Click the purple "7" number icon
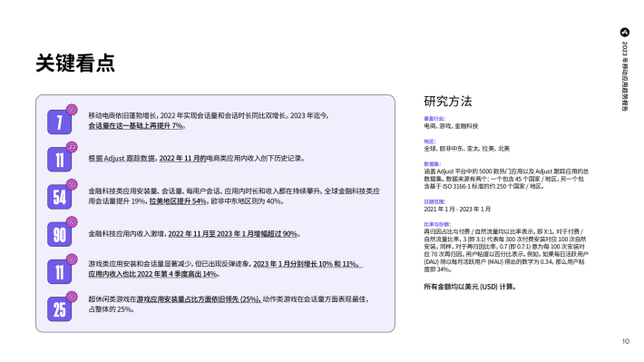 tap(60, 122)
